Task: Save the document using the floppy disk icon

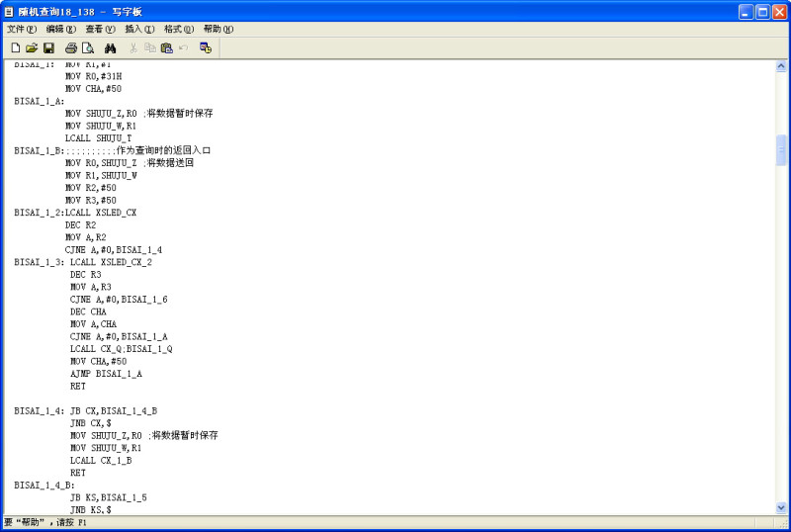Action: coord(48,47)
